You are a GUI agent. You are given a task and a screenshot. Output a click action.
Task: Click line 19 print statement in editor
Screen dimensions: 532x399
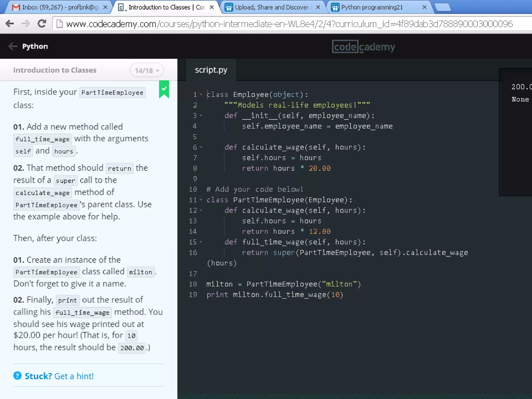275,295
